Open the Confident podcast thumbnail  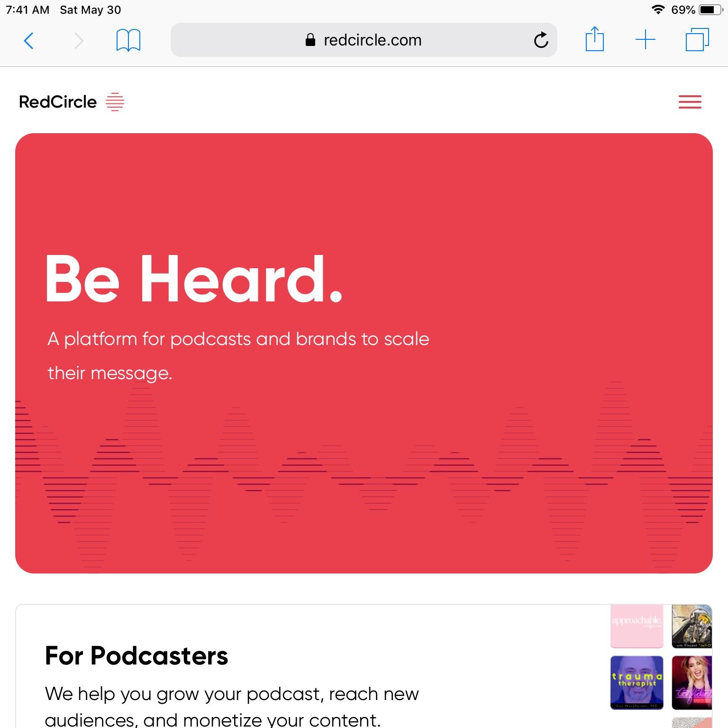coord(692,682)
